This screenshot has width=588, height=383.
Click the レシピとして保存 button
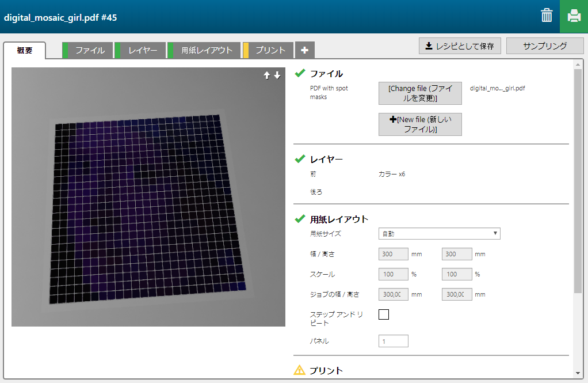click(x=460, y=46)
